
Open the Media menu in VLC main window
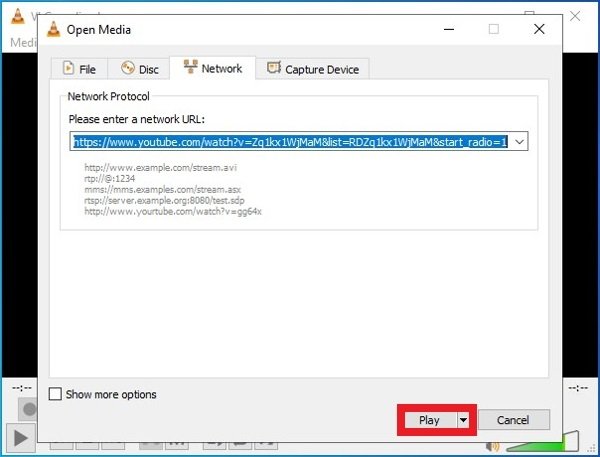click(23, 42)
